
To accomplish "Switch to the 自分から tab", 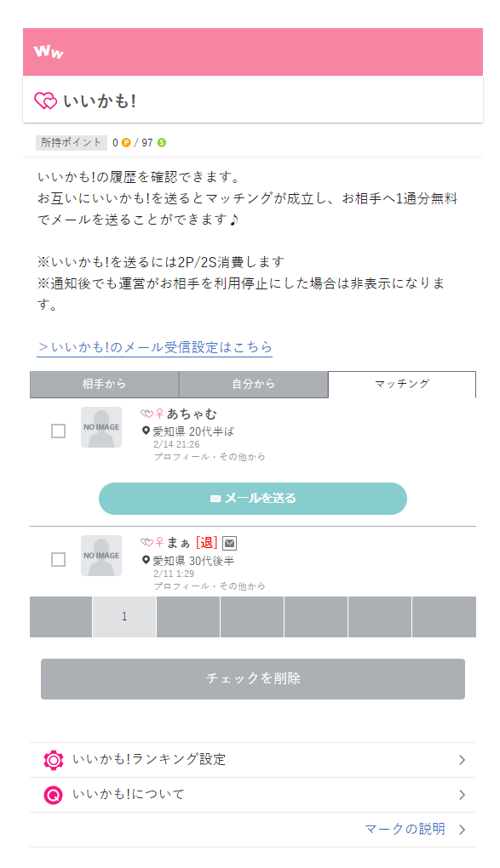I will [x=253, y=384].
